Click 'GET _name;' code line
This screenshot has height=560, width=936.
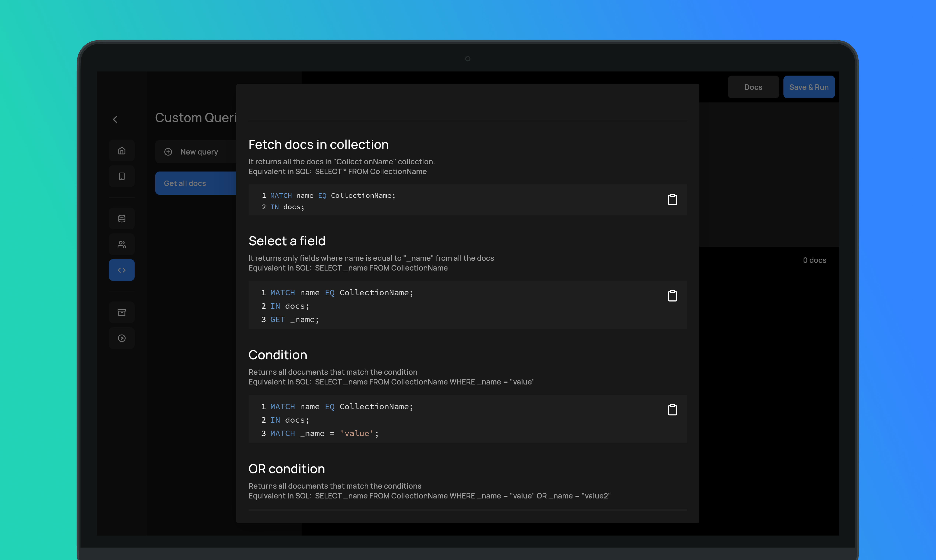(294, 319)
